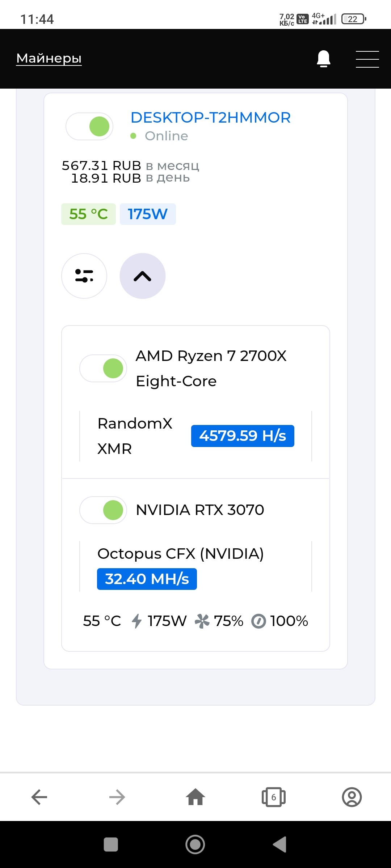Open miner settings sliders icon
This screenshot has width=391, height=868.
coord(84,276)
